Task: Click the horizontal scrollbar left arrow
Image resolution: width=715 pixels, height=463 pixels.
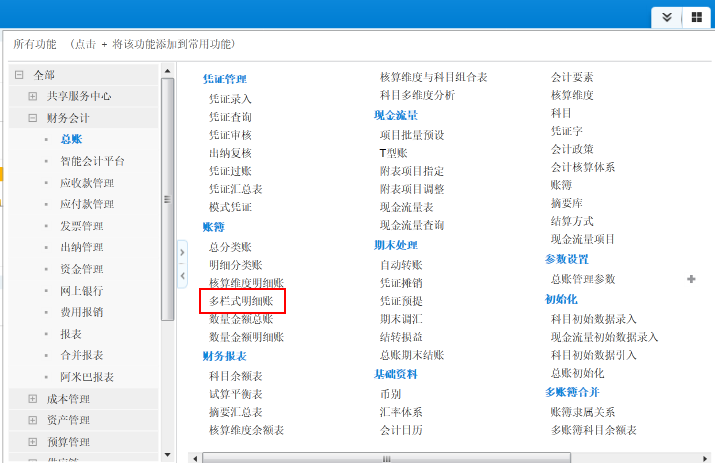Action: pos(196,458)
